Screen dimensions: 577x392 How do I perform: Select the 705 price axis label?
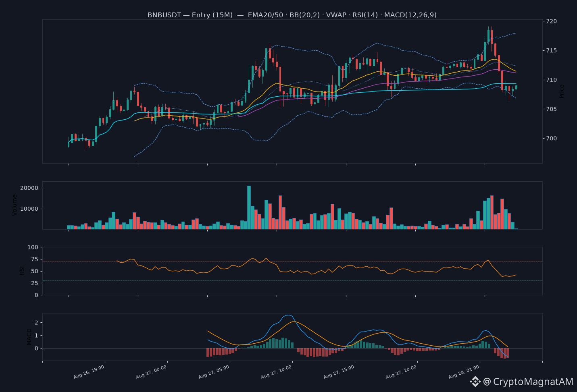pos(552,109)
